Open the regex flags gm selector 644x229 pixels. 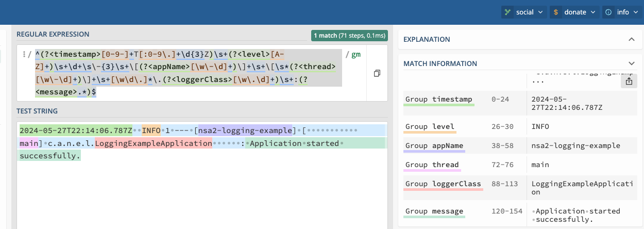click(x=356, y=54)
